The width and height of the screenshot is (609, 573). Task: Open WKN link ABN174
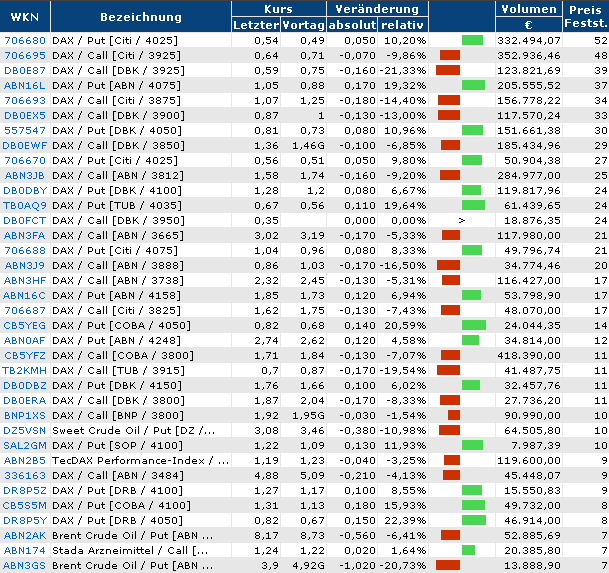click(x=25, y=550)
